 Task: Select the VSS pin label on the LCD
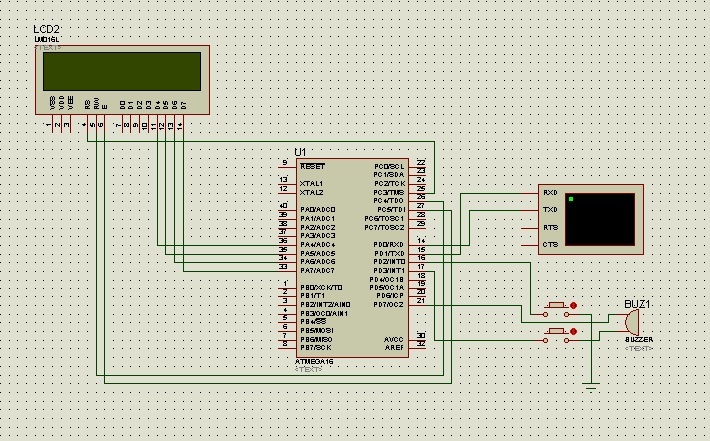click(x=53, y=103)
